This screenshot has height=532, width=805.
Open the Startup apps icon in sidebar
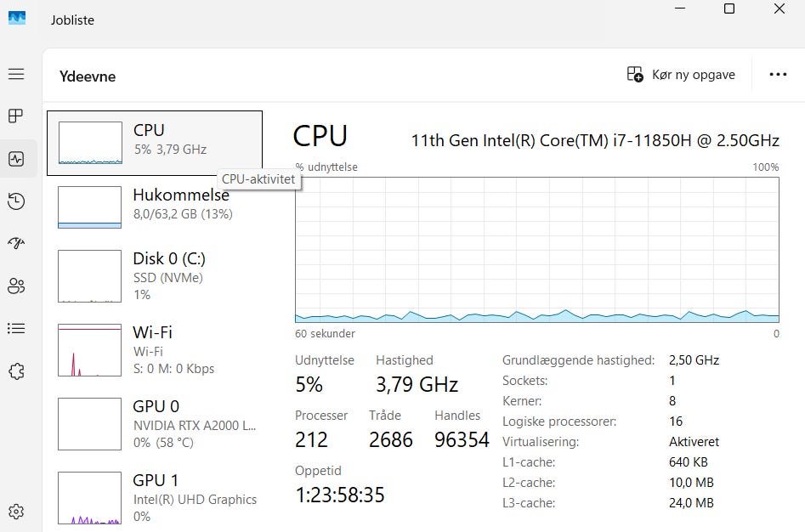tap(16, 243)
